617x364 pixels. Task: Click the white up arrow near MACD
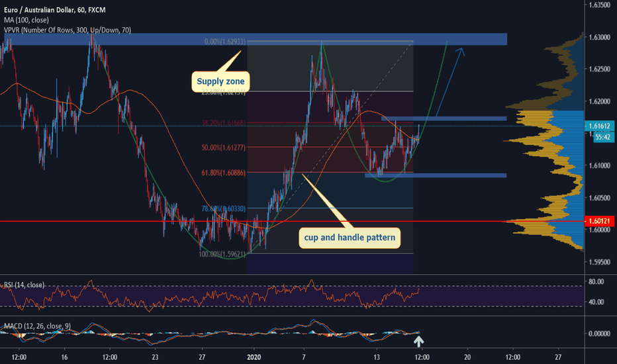pos(418,341)
